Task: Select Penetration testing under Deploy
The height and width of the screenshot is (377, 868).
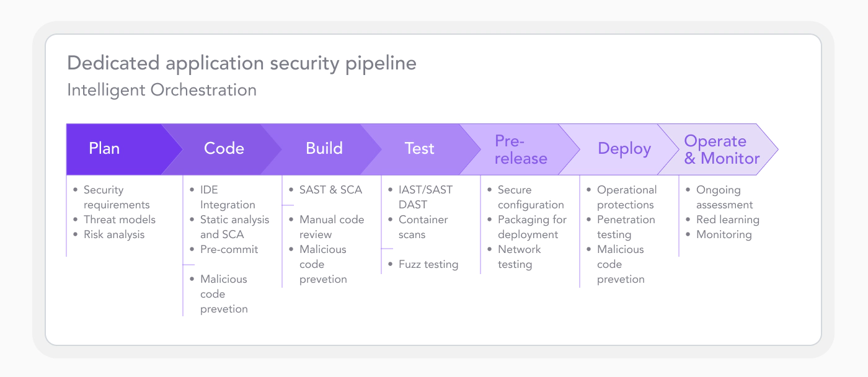Action: (626, 227)
